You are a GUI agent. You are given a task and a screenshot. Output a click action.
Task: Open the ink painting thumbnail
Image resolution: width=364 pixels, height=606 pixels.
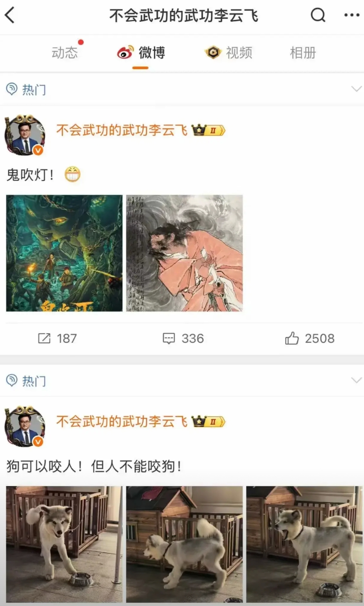(x=184, y=253)
